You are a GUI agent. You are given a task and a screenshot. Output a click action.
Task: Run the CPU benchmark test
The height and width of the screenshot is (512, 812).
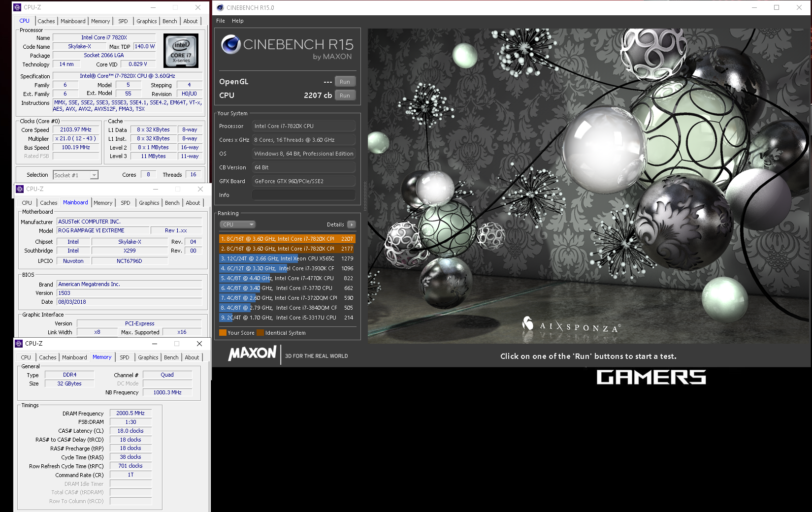pos(345,96)
